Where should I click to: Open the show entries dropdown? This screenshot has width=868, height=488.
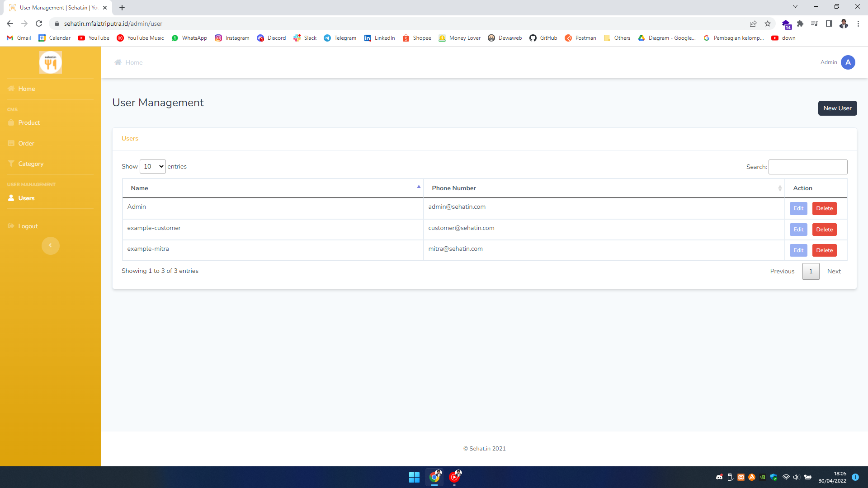tap(153, 166)
